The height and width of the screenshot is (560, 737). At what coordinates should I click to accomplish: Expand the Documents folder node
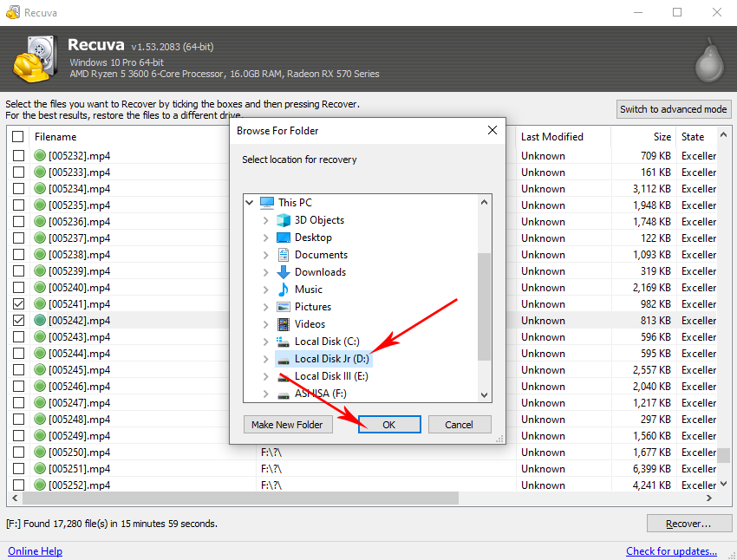point(266,255)
